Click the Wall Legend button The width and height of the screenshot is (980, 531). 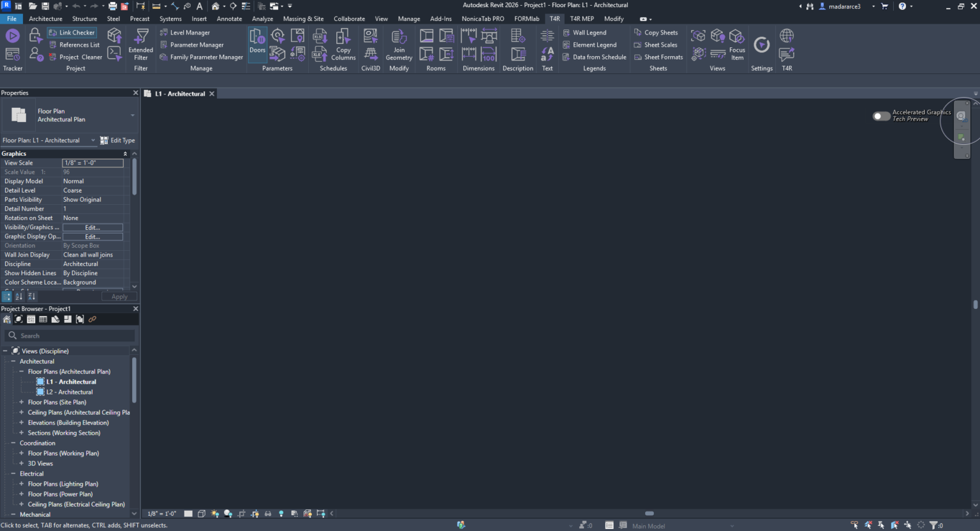pos(584,33)
